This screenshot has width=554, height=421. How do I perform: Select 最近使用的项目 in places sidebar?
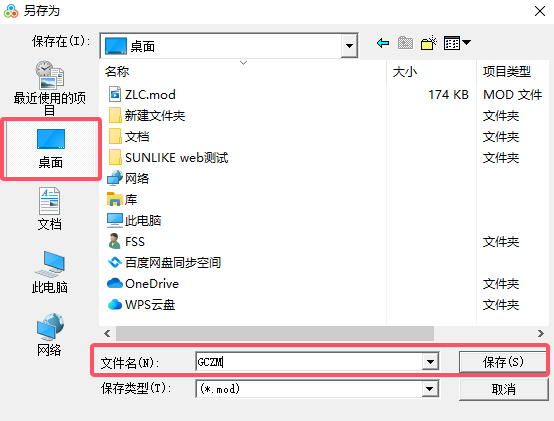click(50, 88)
